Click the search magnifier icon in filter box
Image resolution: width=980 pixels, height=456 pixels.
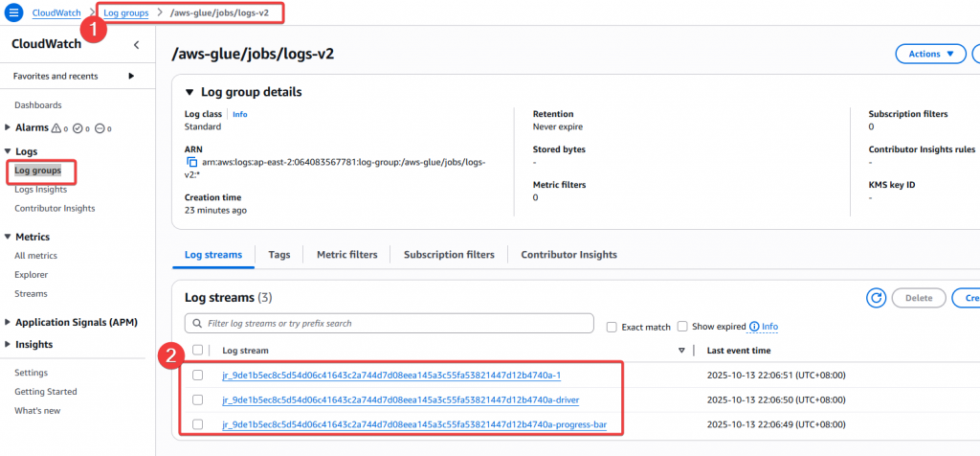click(196, 324)
